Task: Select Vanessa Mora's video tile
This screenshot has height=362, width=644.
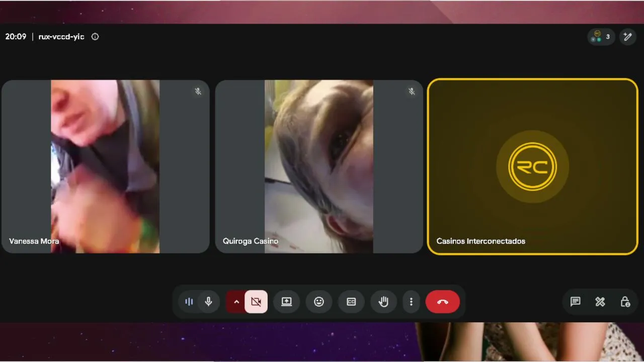Action: tap(106, 166)
